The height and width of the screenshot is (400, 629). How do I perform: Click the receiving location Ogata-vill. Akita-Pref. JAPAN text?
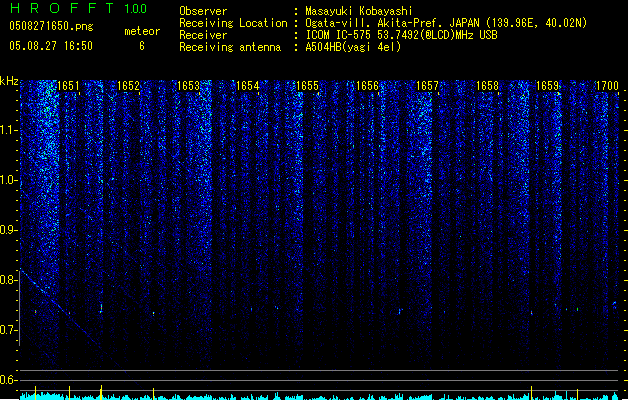[446, 23]
